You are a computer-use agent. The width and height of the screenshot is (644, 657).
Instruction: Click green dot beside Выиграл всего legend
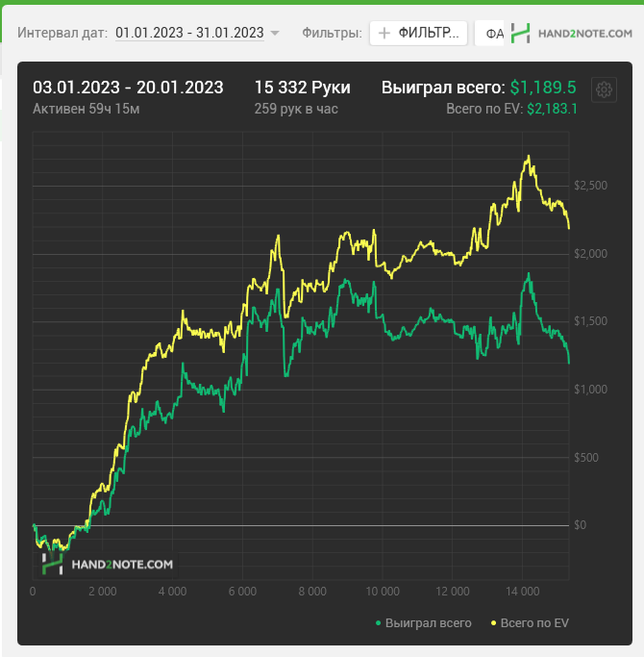click(x=378, y=623)
